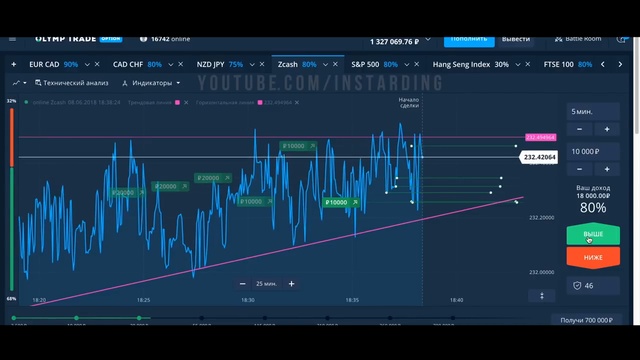
Task: Expand EUR CAD asset dropdown arrow
Action: click(87, 64)
